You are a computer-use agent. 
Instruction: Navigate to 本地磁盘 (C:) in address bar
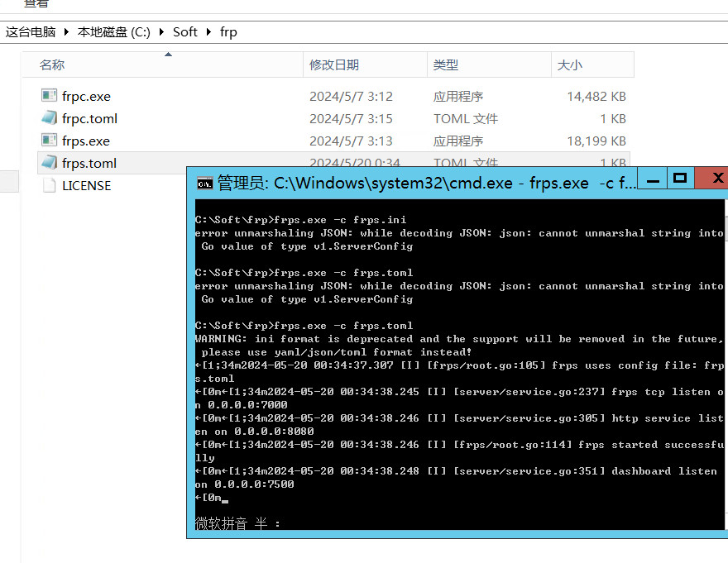(x=114, y=31)
